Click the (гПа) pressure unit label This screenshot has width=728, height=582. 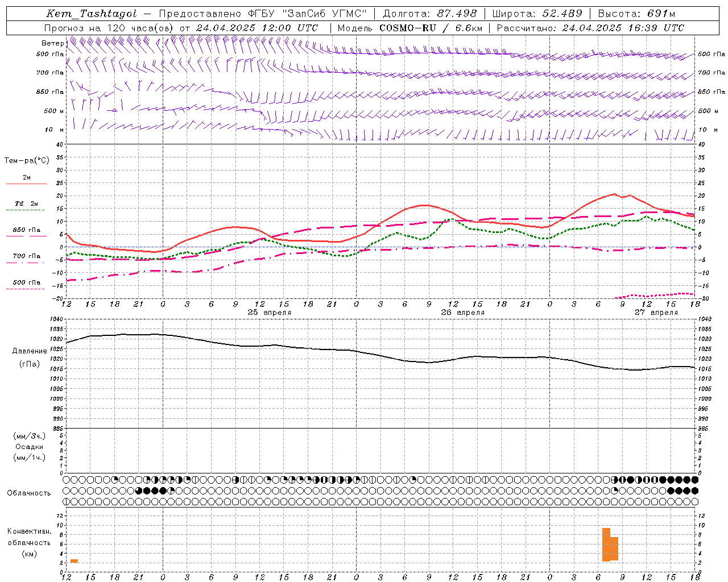point(30,364)
